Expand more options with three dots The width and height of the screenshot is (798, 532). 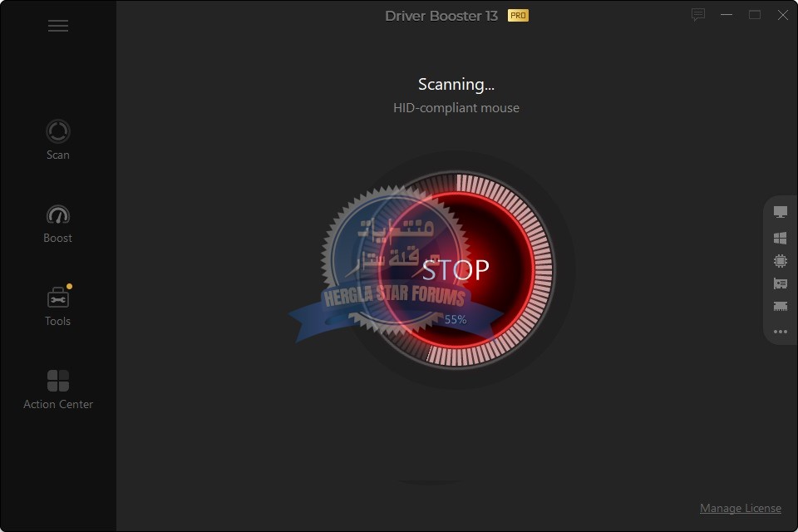pyautogui.click(x=780, y=332)
